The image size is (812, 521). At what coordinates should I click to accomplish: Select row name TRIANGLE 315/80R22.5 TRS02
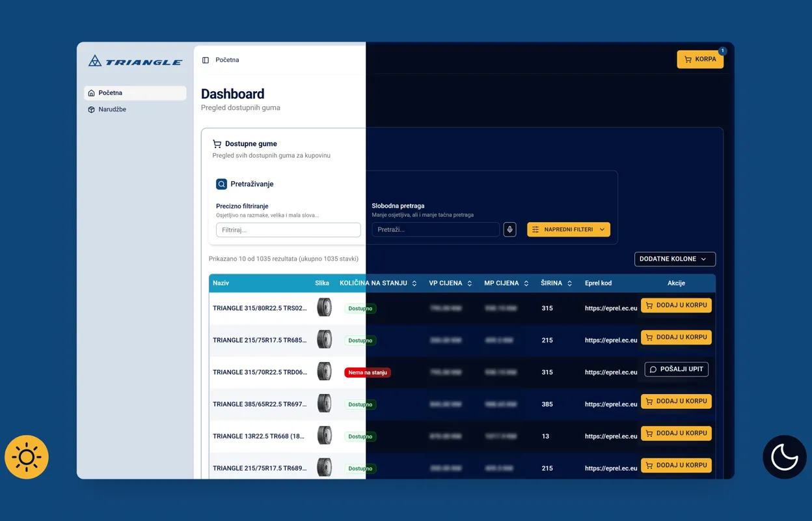260,308
